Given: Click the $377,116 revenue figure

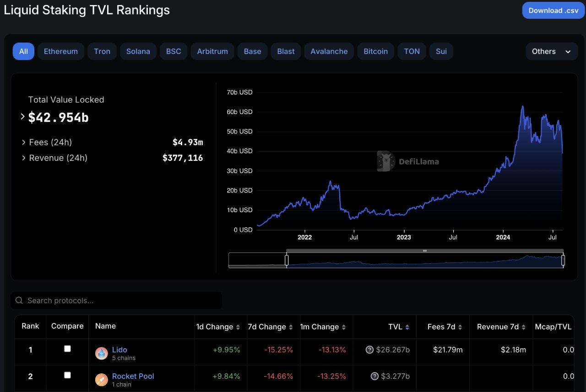Looking at the screenshot, I should (x=183, y=158).
